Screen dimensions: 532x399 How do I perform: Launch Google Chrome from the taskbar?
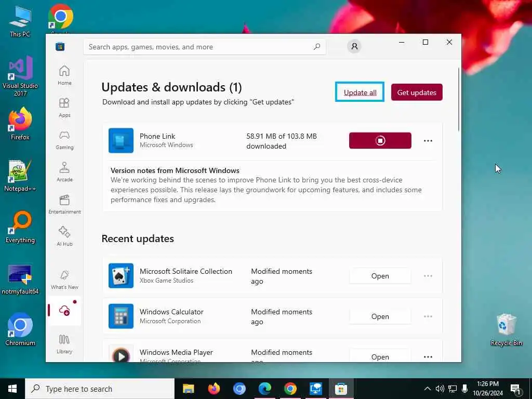tap(290, 389)
